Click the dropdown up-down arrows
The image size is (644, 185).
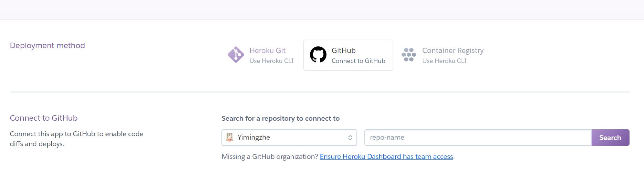[x=350, y=138]
